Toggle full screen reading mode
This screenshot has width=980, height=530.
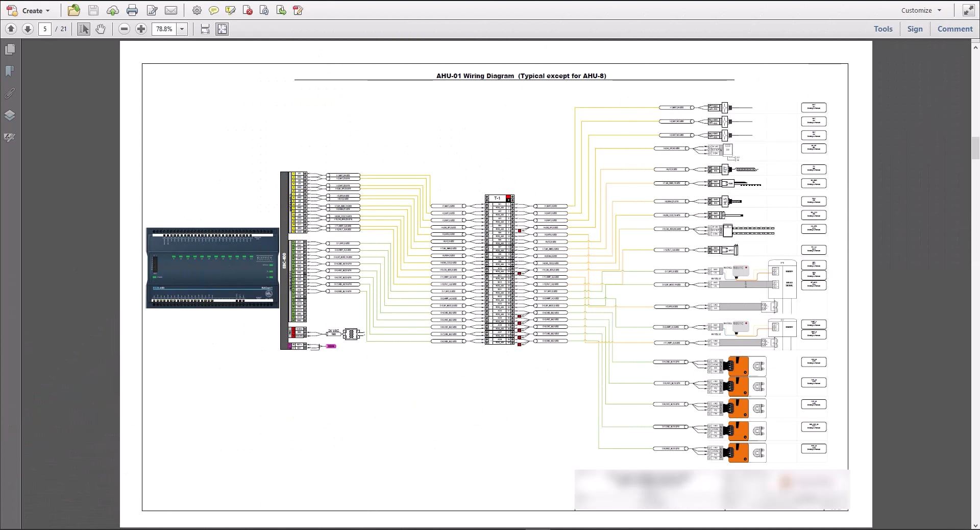[x=968, y=10]
